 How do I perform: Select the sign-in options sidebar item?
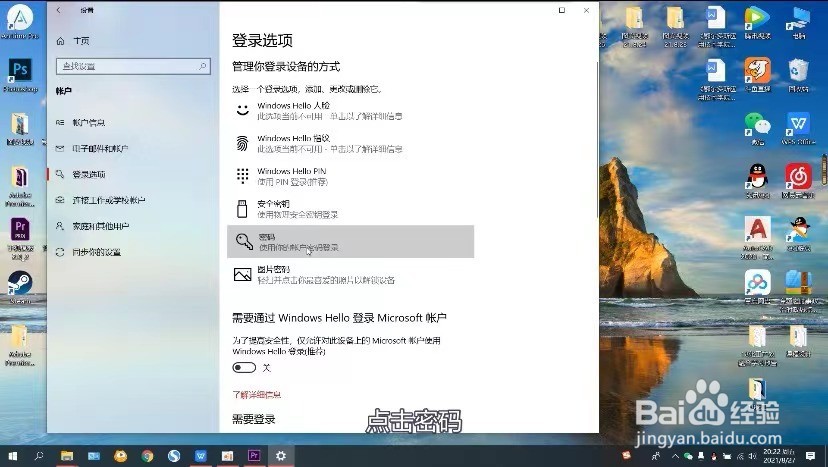point(80,174)
